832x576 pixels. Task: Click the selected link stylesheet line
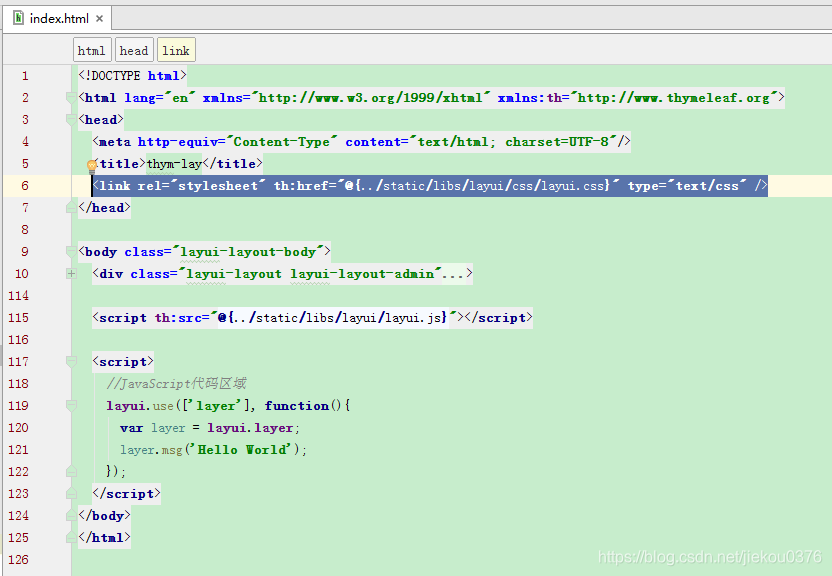[430, 186]
